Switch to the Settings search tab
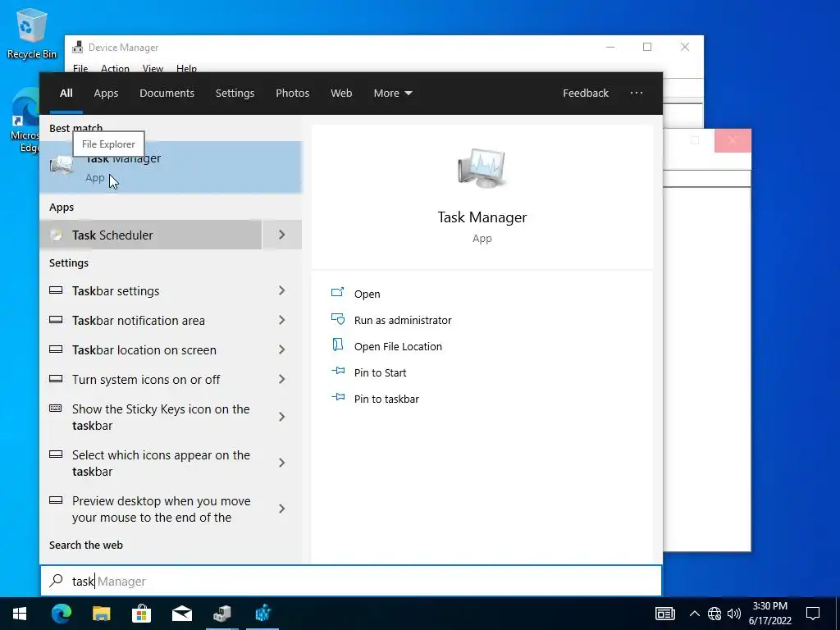Image resolution: width=840 pixels, height=630 pixels. click(235, 94)
